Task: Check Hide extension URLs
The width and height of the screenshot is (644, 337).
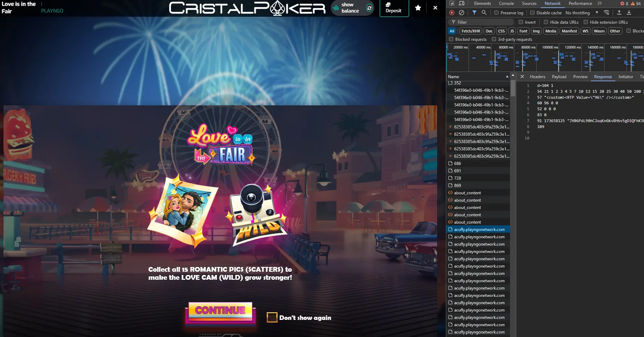Action: [586, 22]
